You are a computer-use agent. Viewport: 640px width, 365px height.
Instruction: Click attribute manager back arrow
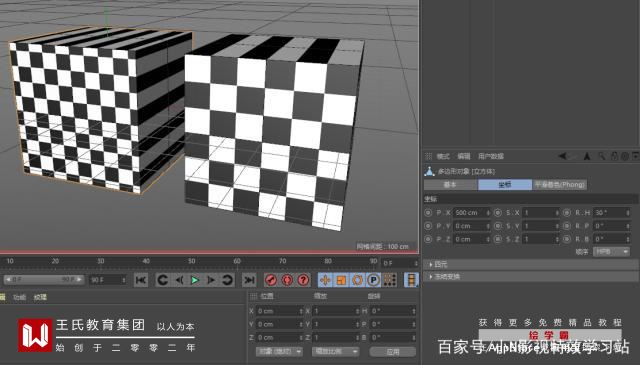click(x=562, y=156)
